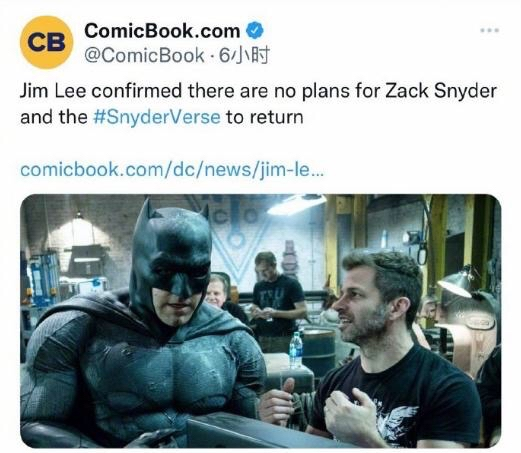This screenshot has height=453, width=521.
Task: Click the blue verified badge
Action: [x=255, y=31]
